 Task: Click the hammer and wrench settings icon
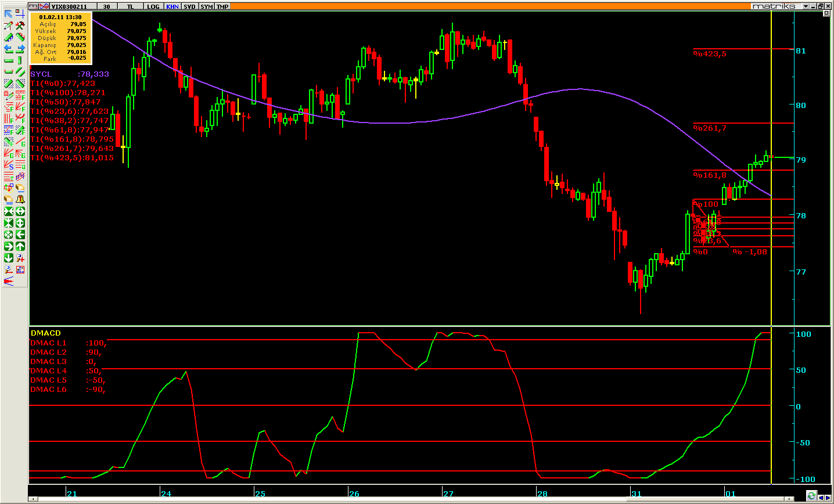click(x=20, y=26)
